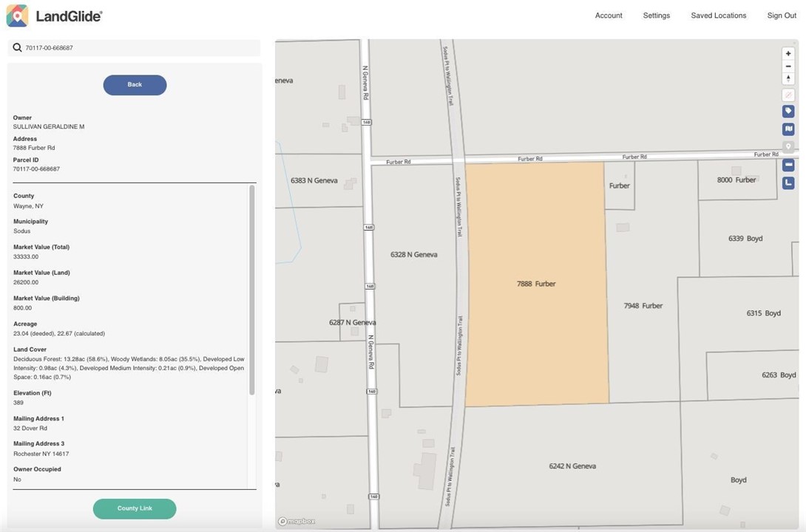Click the search magnifier icon
The width and height of the screenshot is (806, 532).
pos(17,48)
